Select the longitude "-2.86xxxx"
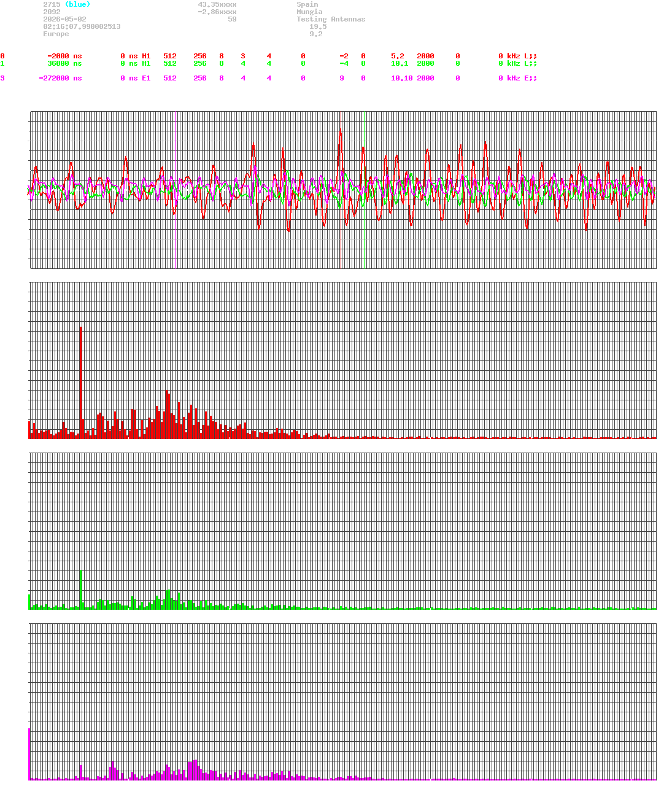Image resolution: width=672 pixels, height=794 pixels. pyautogui.click(x=217, y=12)
